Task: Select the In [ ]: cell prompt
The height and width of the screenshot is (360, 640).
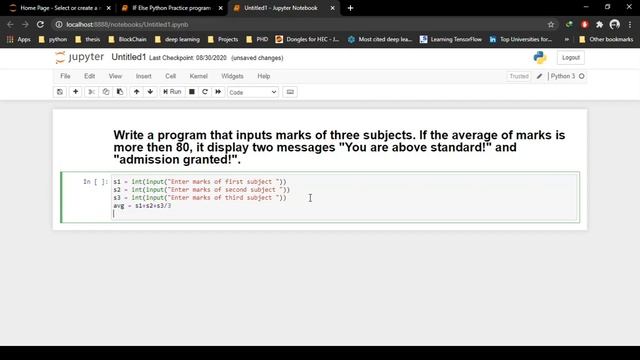Action: coord(96,182)
